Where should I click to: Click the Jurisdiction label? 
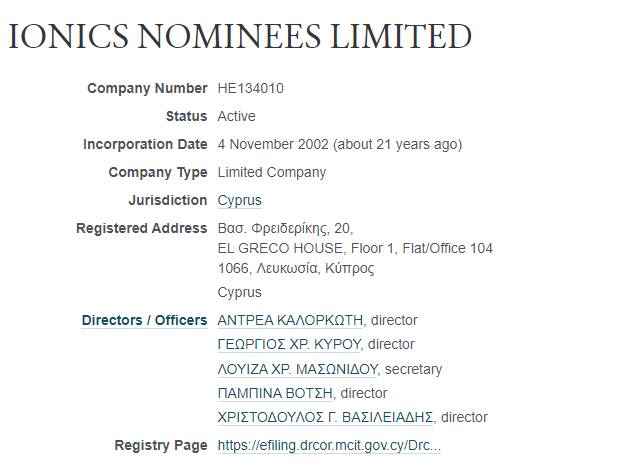168,200
